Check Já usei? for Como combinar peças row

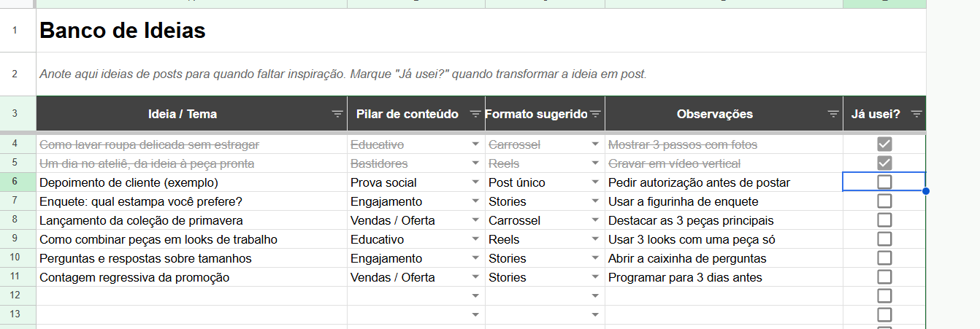pos(884,239)
